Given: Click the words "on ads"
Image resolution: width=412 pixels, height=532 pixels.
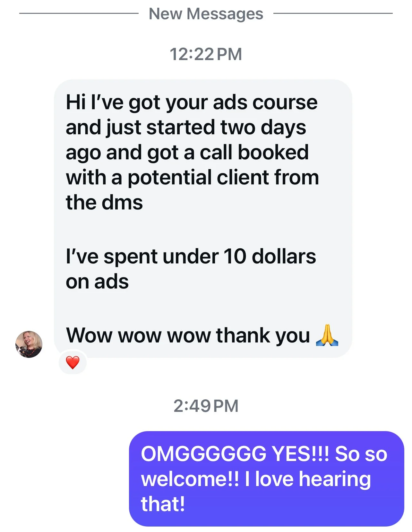Looking at the screenshot, I should 97,282.
